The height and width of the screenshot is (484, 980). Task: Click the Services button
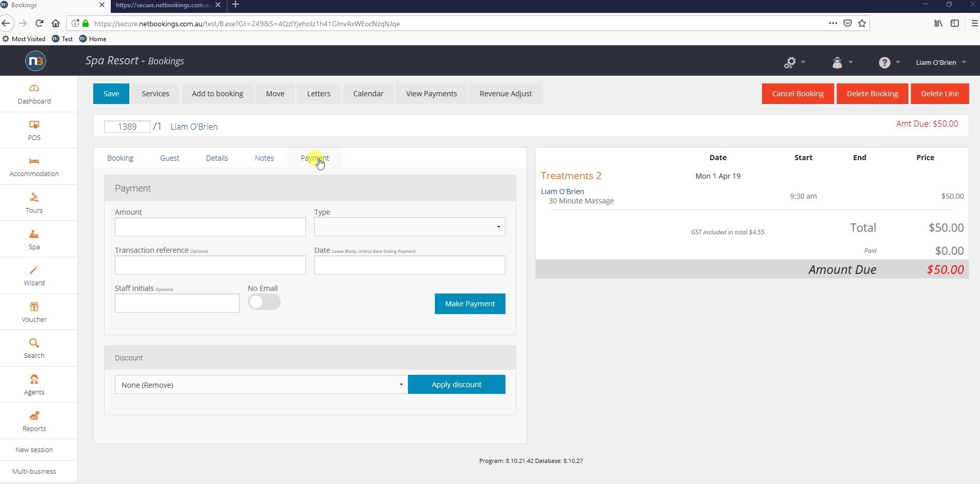(156, 94)
